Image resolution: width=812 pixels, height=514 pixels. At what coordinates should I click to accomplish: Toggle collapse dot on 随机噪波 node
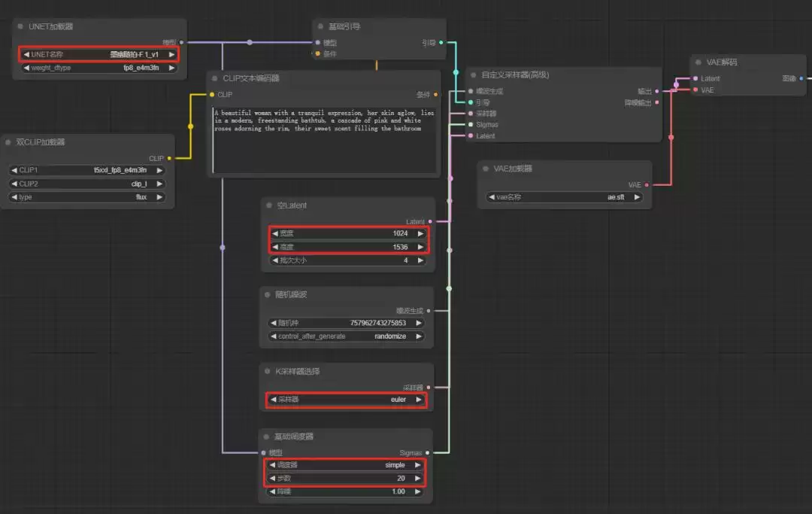tap(267, 294)
